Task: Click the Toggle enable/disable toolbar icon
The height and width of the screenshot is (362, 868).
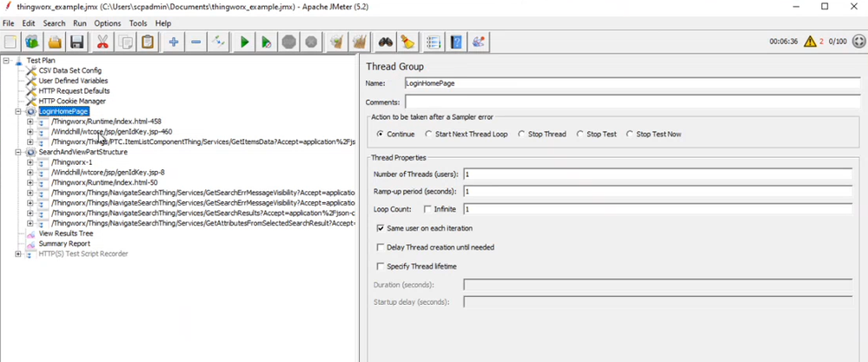Action: [218, 42]
